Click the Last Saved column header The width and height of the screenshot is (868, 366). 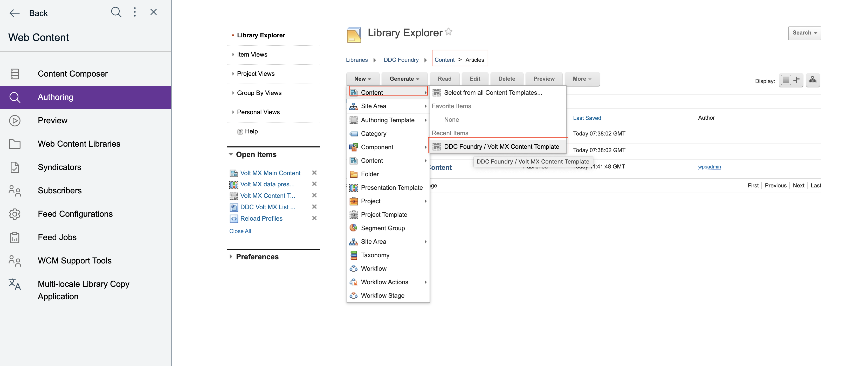click(x=587, y=118)
